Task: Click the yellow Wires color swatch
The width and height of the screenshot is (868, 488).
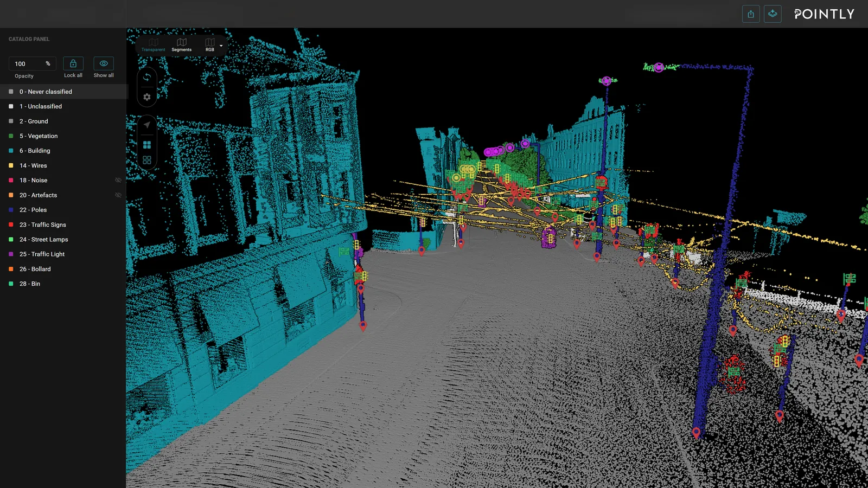Action: pos(11,165)
